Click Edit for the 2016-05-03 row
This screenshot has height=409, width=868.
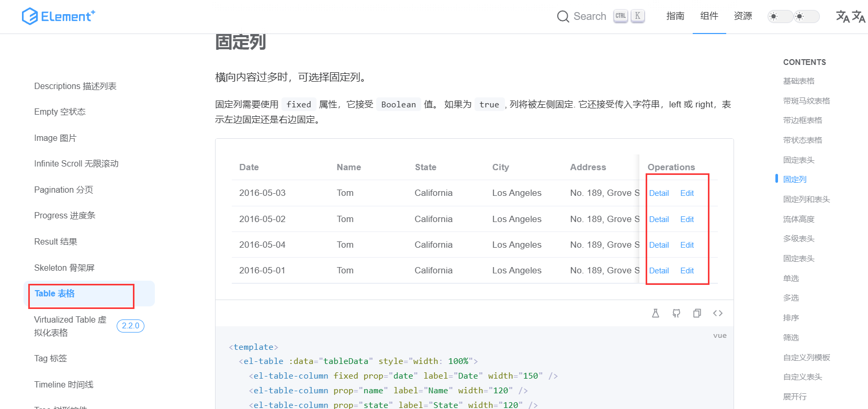[x=687, y=193]
